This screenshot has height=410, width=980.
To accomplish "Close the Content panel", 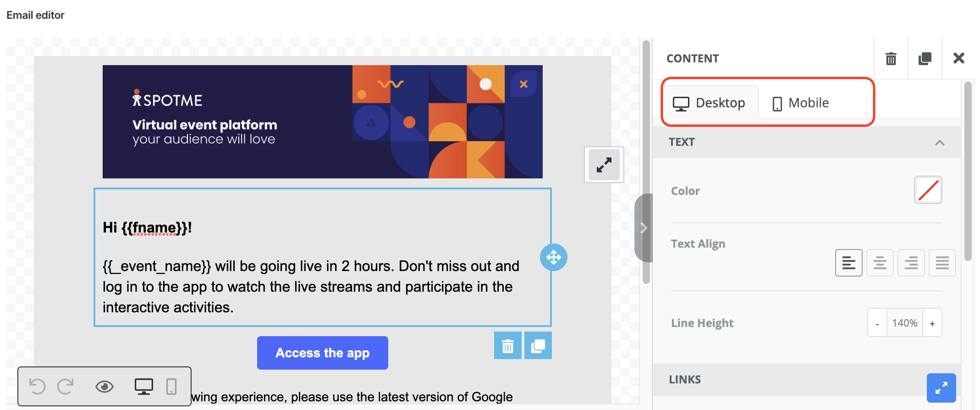I will (x=958, y=58).
